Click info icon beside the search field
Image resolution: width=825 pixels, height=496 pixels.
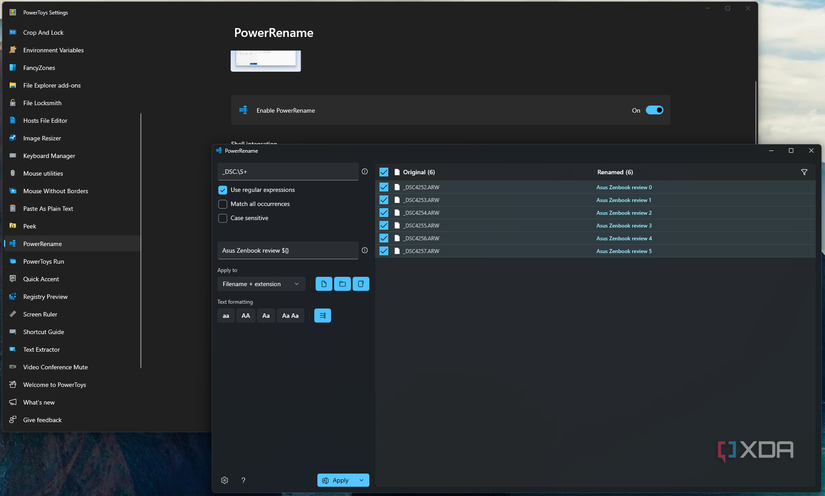[x=364, y=172]
